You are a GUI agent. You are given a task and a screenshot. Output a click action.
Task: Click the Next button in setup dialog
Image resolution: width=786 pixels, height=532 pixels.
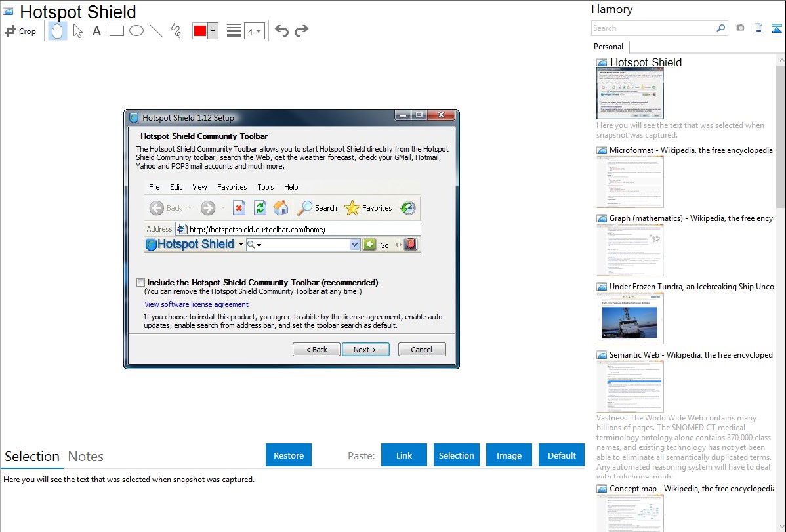tap(365, 350)
